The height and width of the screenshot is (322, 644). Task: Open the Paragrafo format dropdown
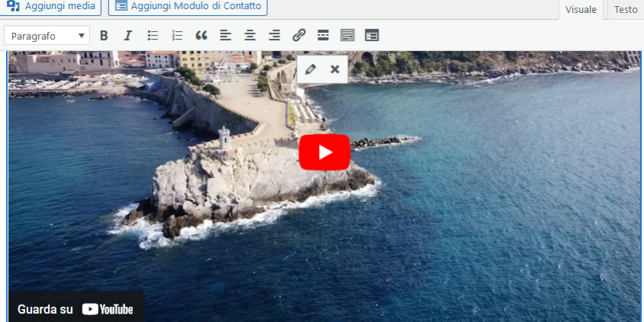coord(47,36)
